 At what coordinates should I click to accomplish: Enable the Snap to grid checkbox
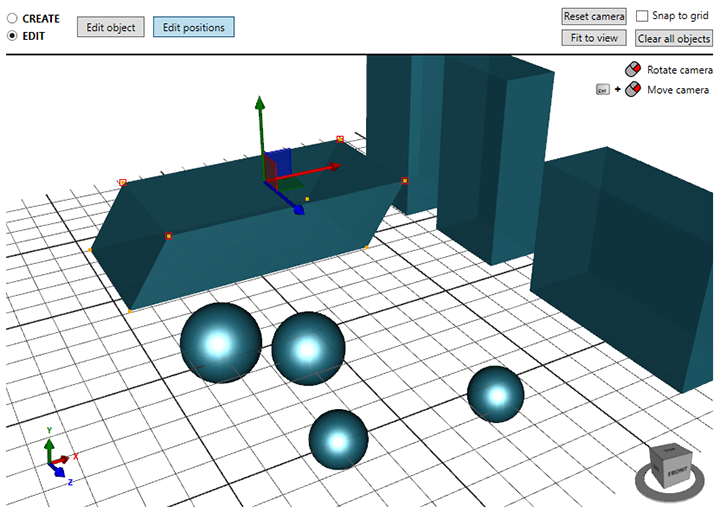pos(642,16)
